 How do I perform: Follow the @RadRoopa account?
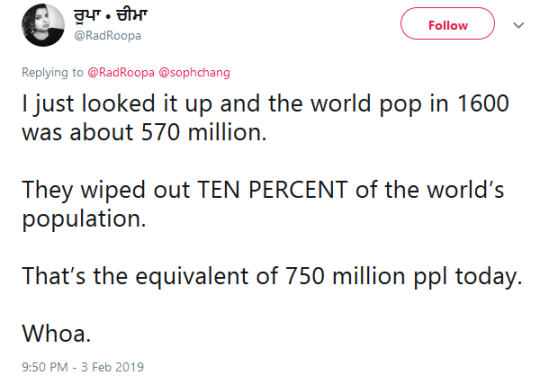447,23
